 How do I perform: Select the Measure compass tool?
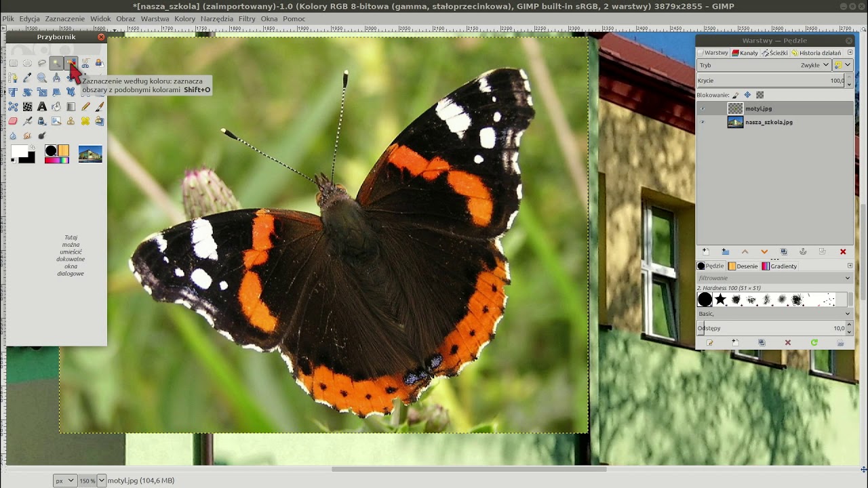tap(56, 77)
